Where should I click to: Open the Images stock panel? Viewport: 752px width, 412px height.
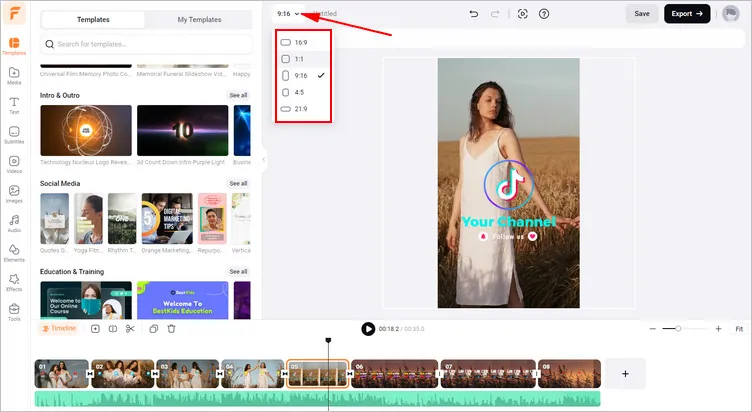coord(14,194)
